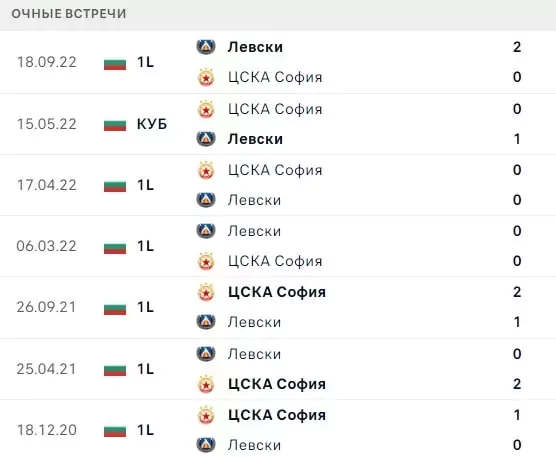Screen dimensions: 556x457
Task: Click Bulgarian flag next to 15.05.22 cup match
Action: point(115,124)
